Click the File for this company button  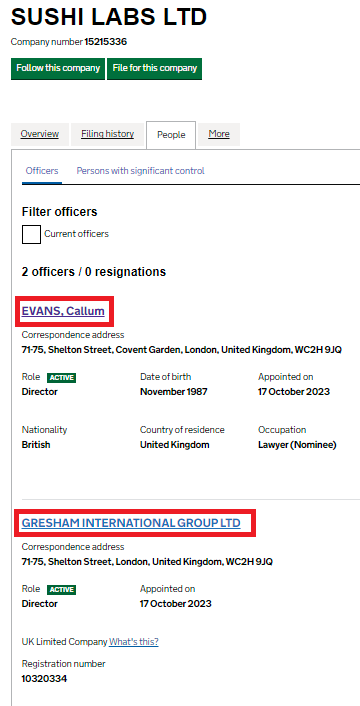click(154, 68)
